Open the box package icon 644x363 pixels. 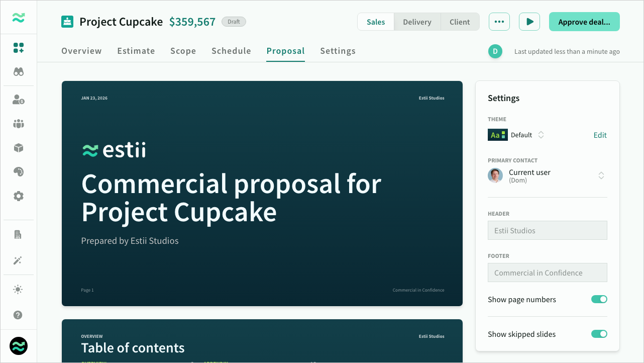tap(19, 148)
